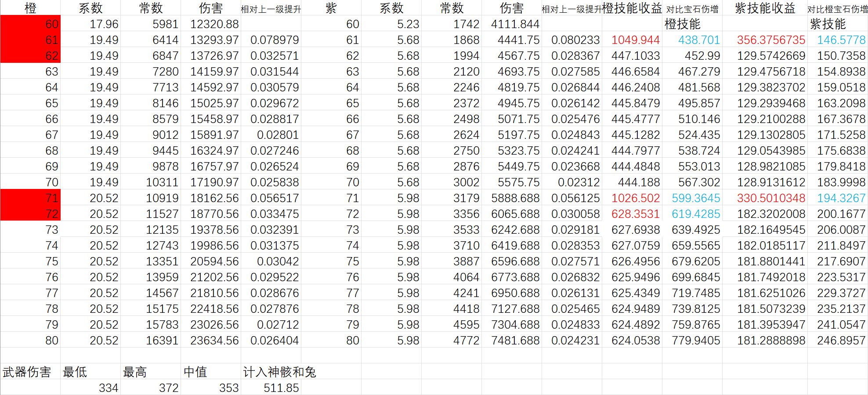Select the 紫技能收益 header cell
The height and width of the screenshot is (395, 868).
pos(765,8)
